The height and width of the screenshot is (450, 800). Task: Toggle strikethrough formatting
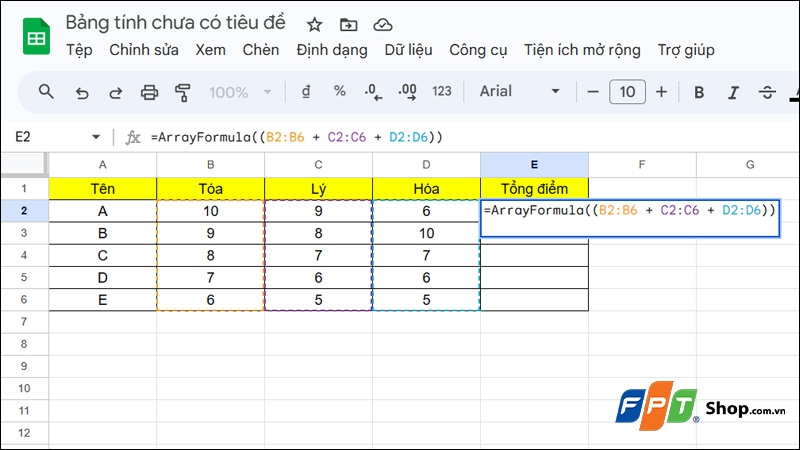click(767, 92)
